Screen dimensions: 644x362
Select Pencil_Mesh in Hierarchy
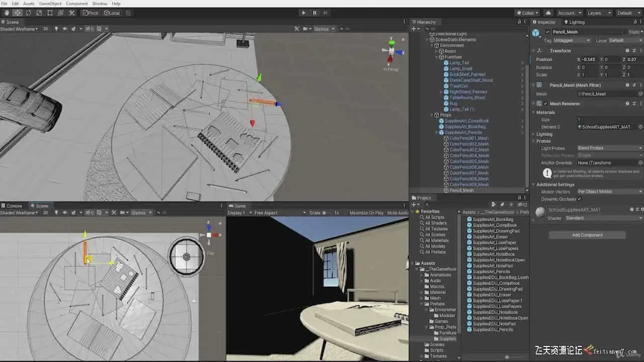tap(461, 191)
